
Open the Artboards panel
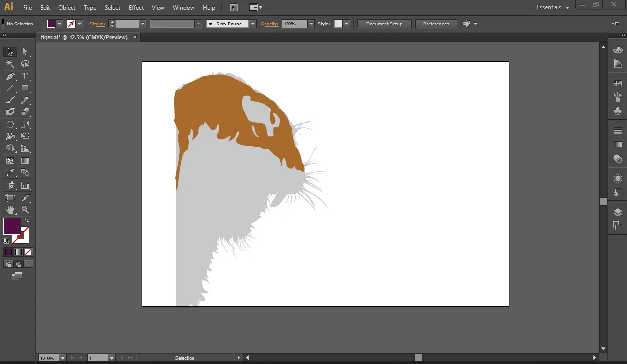click(618, 226)
